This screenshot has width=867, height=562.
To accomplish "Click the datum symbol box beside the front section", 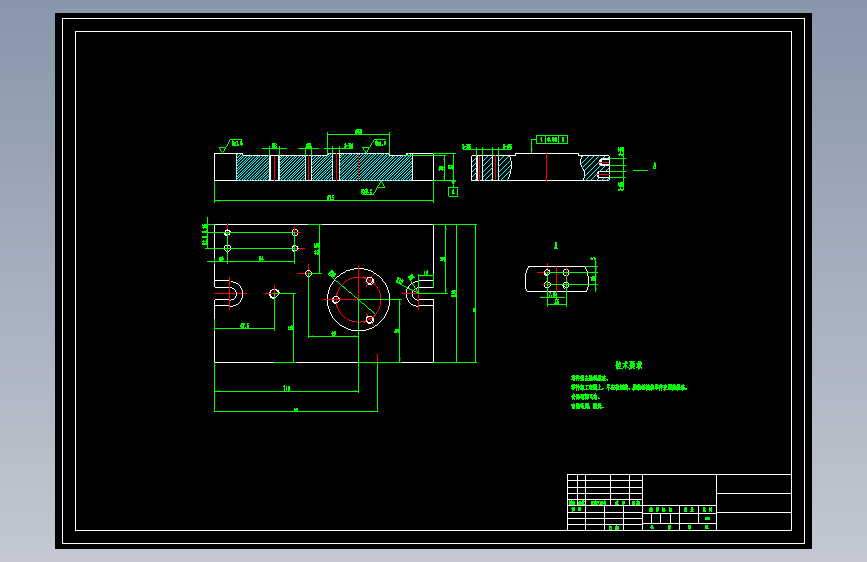I will coord(453,192).
